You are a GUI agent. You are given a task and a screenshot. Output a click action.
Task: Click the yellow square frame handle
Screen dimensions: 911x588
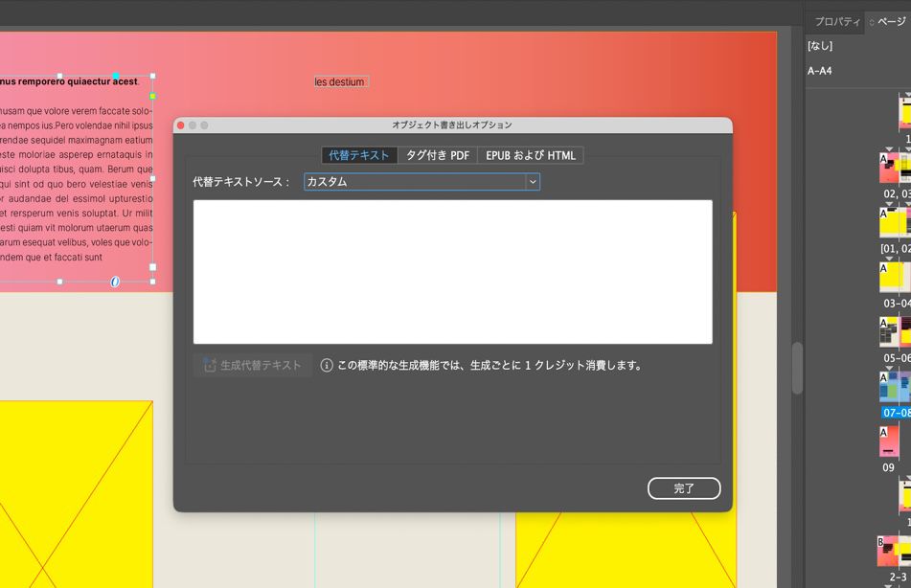[153, 96]
